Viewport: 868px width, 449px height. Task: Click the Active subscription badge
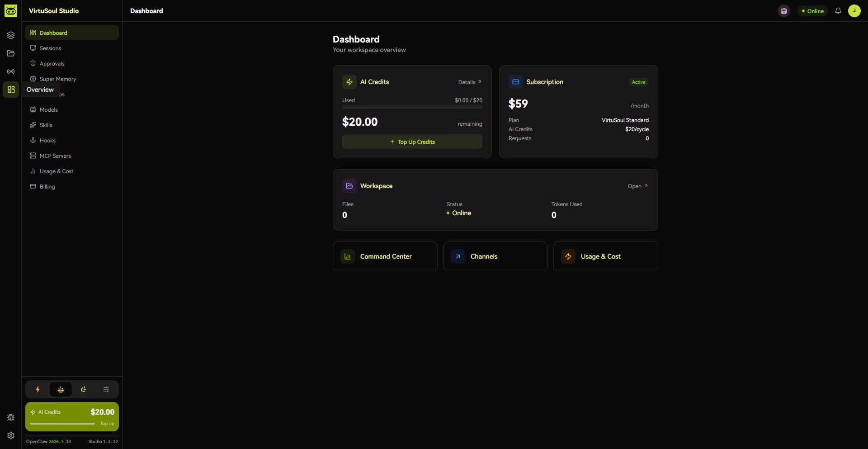pos(638,82)
